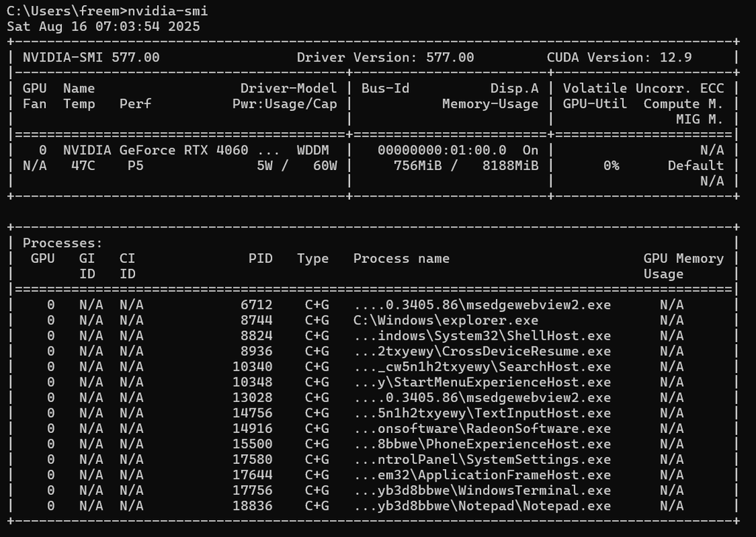Image resolution: width=756 pixels, height=537 pixels.
Task: Click the RadeonSoftware.exe process entry
Action: tap(482, 428)
